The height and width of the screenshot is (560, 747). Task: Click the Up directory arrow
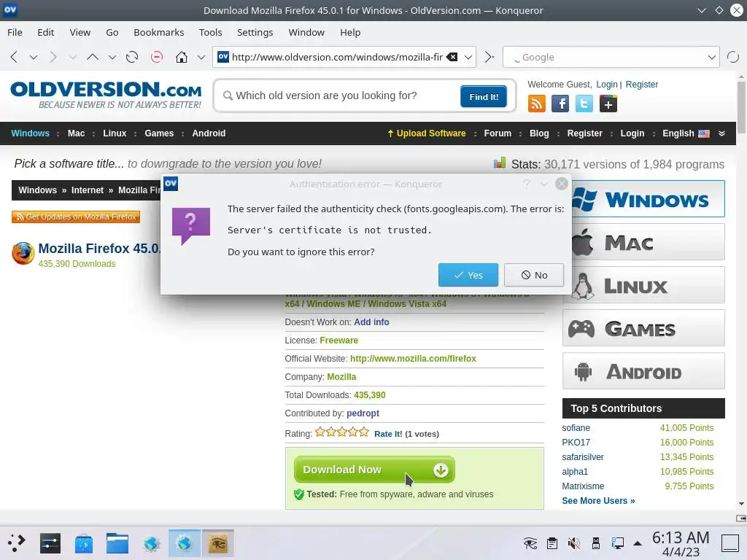coord(93,57)
